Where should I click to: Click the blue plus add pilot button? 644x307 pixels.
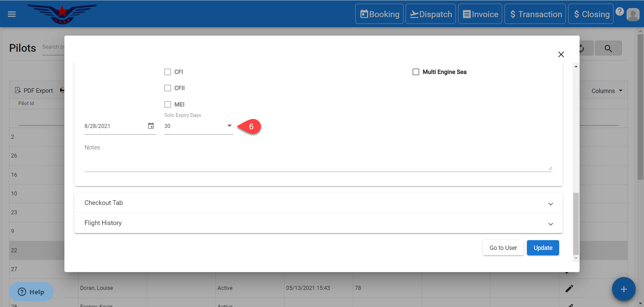(x=623, y=289)
